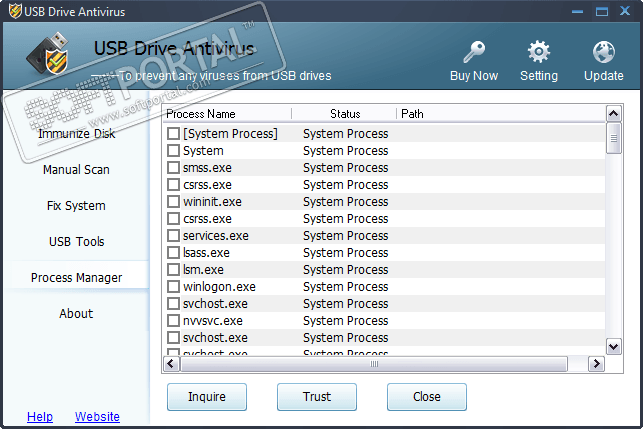Screen dimensions: 643x429
Task: Click the Trust button
Action: click(x=317, y=397)
